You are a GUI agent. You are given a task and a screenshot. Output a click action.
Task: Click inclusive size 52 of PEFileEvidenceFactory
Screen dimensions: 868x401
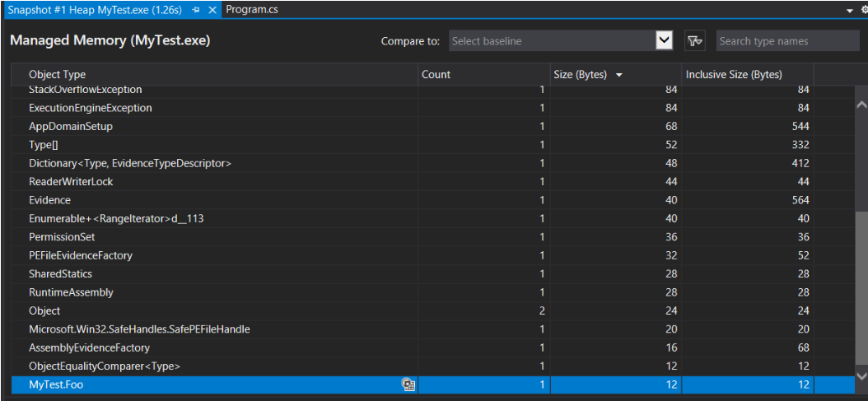pos(804,255)
